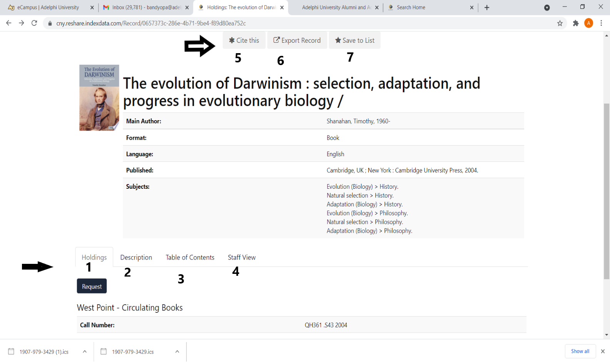Select the Staff View tab
610x364 pixels.
point(241,257)
